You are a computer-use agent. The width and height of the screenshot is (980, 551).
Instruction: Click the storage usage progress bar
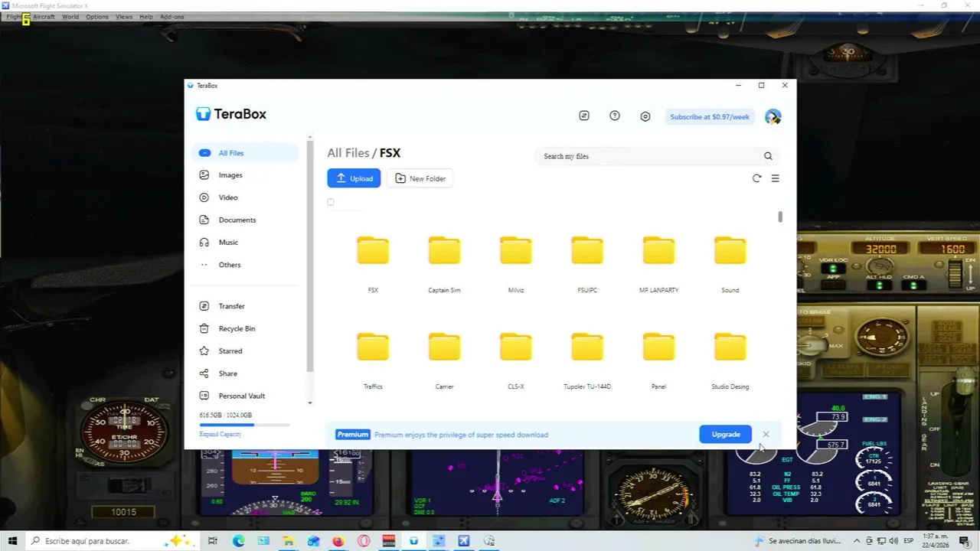coord(244,425)
